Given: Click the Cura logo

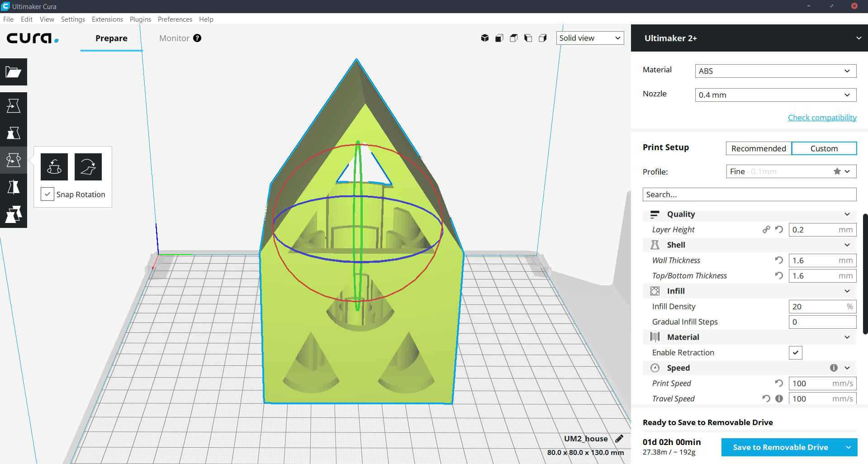Looking at the screenshot, I should 33,38.
